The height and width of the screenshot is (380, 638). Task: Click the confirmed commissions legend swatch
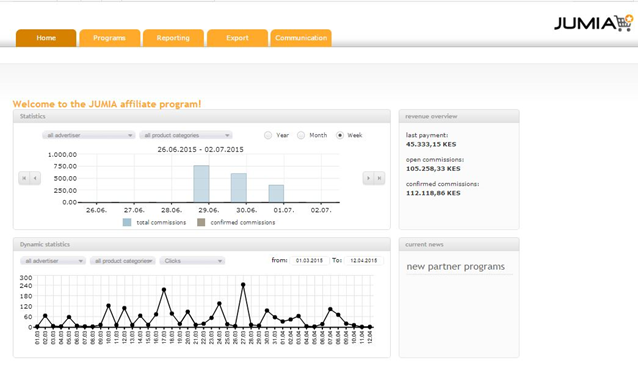coord(201,223)
